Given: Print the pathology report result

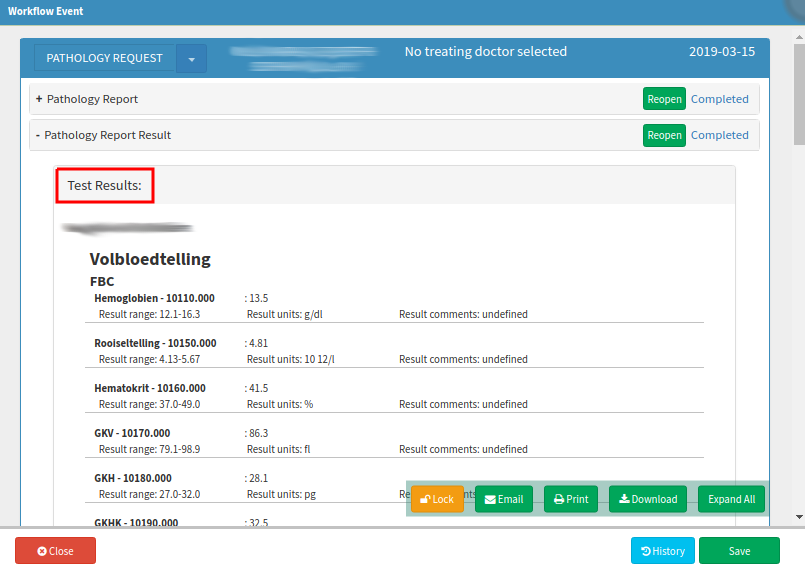Looking at the screenshot, I should pyautogui.click(x=570, y=499).
